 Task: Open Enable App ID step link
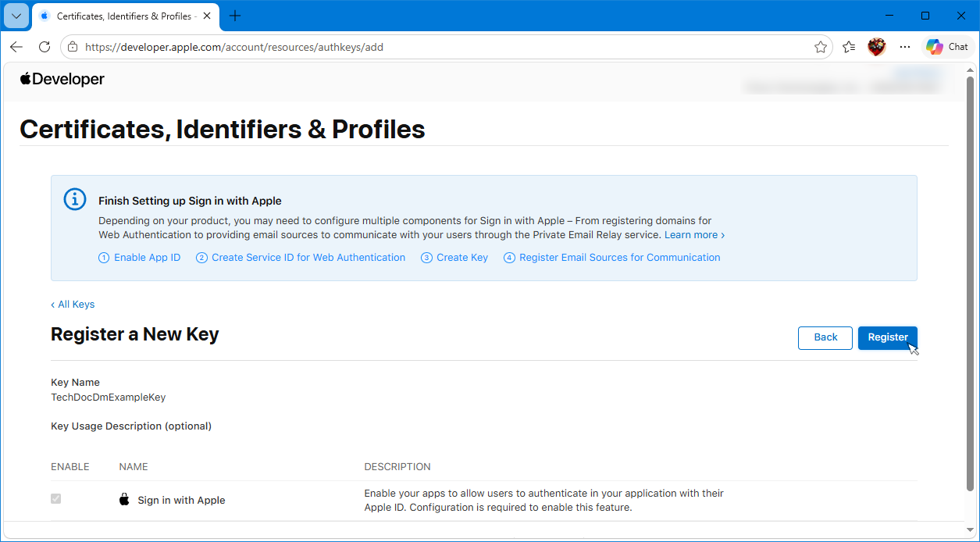point(139,258)
